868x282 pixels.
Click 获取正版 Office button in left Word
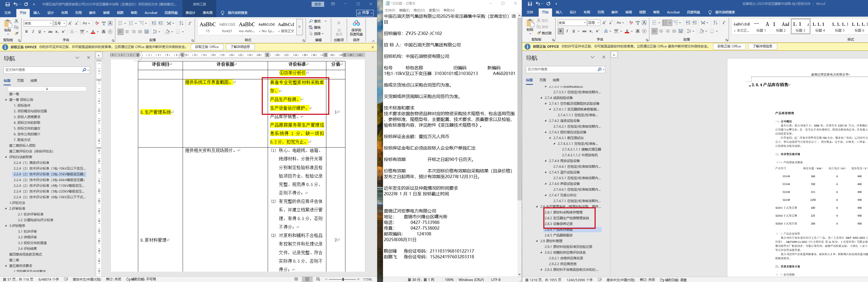[x=207, y=47]
